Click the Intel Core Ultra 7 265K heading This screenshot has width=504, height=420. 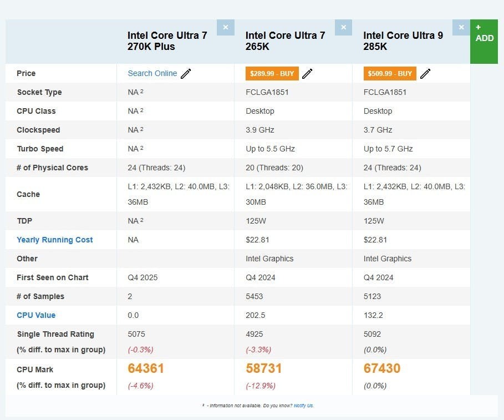click(286, 41)
